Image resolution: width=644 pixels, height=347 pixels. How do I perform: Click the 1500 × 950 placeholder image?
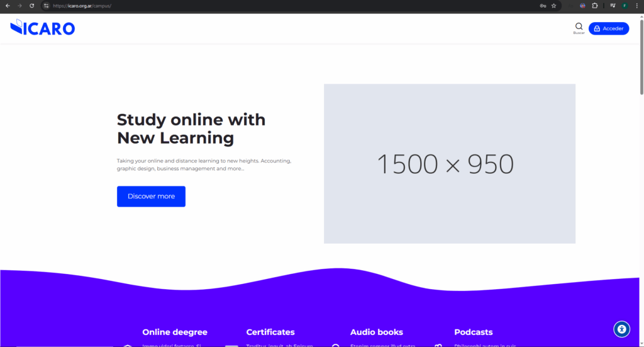click(x=449, y=164)
